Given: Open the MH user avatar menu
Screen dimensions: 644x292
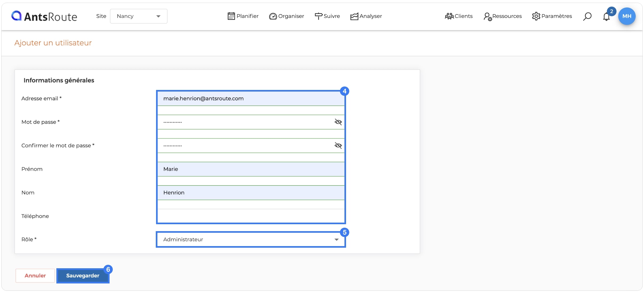Looking at the screenshot, I should point(627,16).
